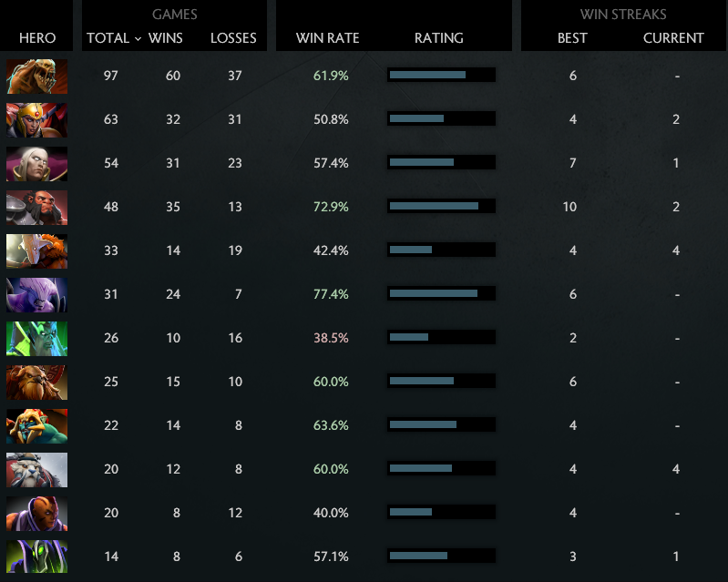Click the 77.4% win rate value
This screenshot has height=582, width=728.
pos(331,294)
